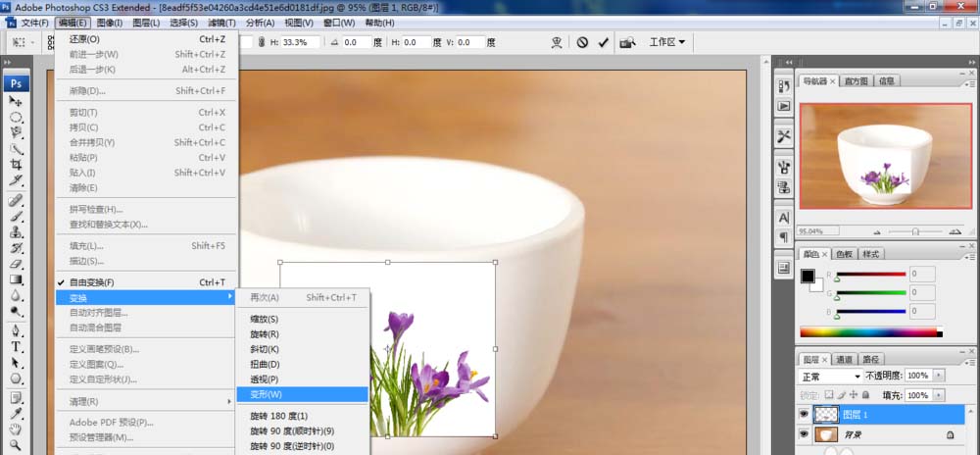Select the Path Selection arrow tool

tap(16, 363)
